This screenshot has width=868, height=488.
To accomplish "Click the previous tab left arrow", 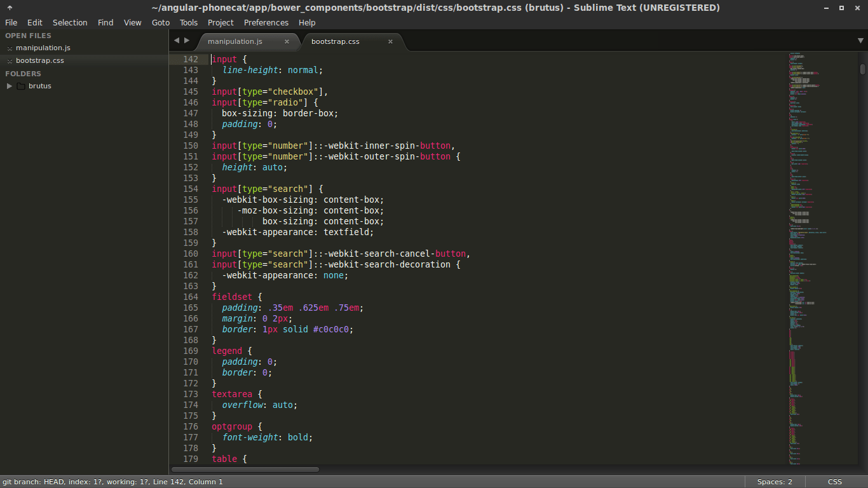I will (177, 41).
